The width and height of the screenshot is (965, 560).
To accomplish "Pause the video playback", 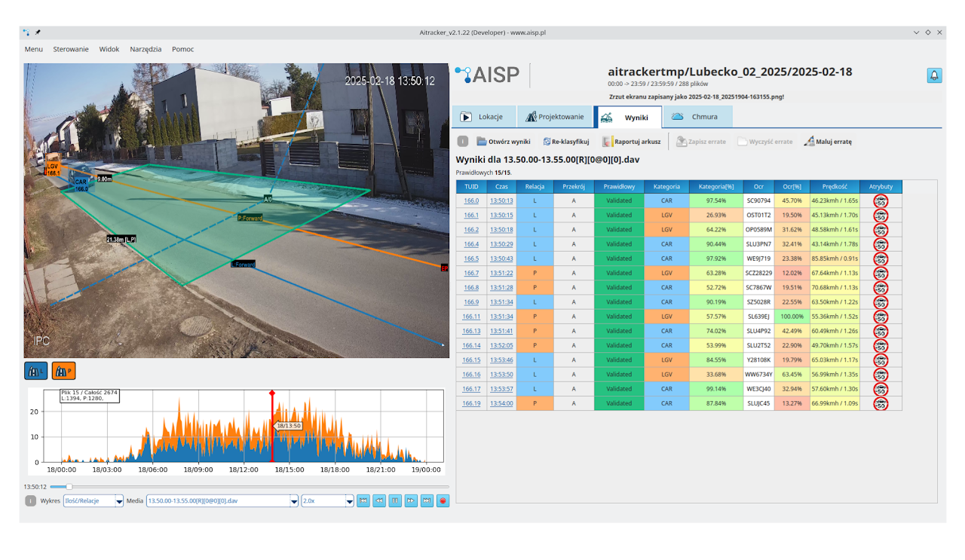I will click(x=395, y=500).
